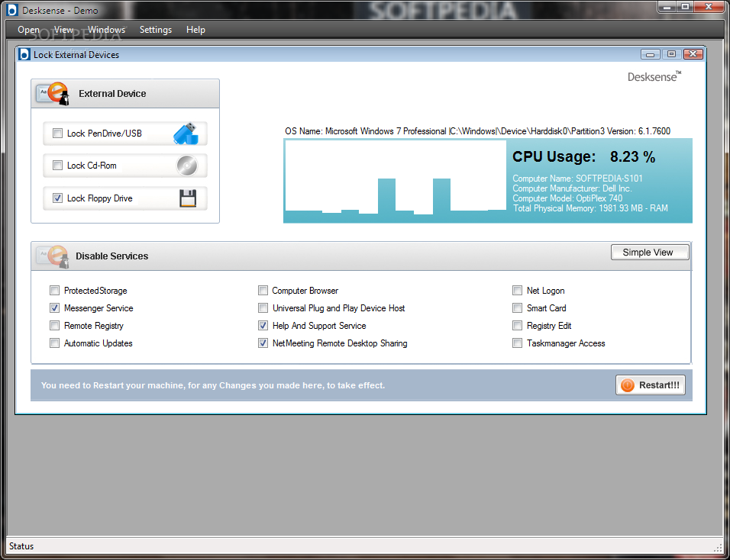The height and width of the screenshot is (560, 730).
Task: Maximize the Lock External Devices window
Action: click(x=671, y=54)
